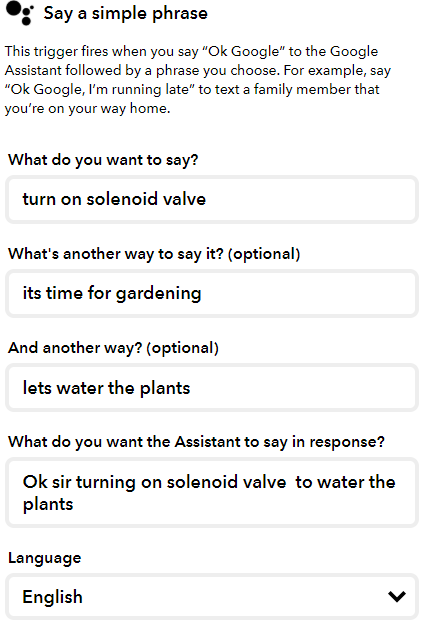Click the 'What do you want to say?' label
This screenshot has width=428, height=622.
pos(103,160)
